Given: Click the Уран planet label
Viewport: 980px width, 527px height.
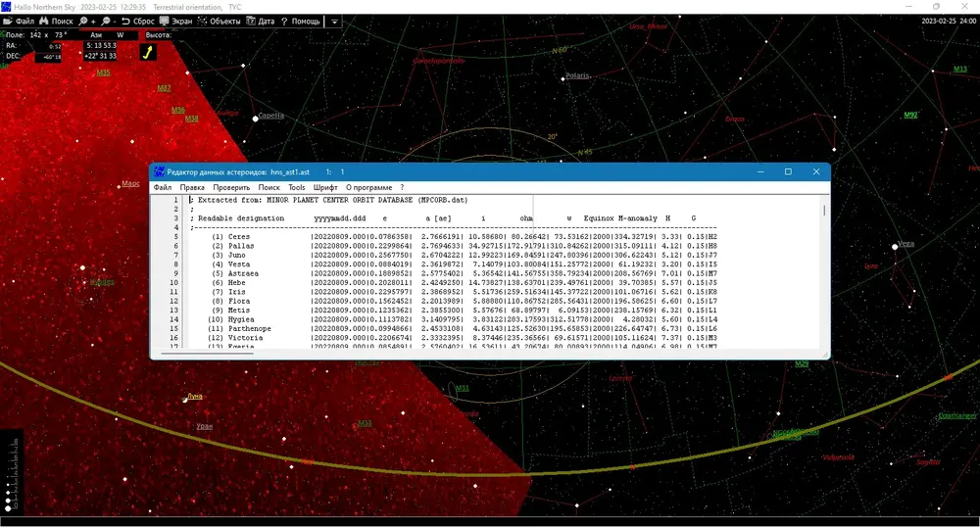Looking at the screenshot, I should pos(205,426).
